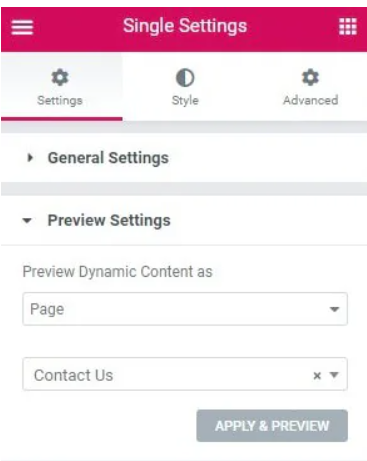The width and height of the screenshot is (367, 461).
Task: Open the Page dropdown field
Action: [185, 309]
